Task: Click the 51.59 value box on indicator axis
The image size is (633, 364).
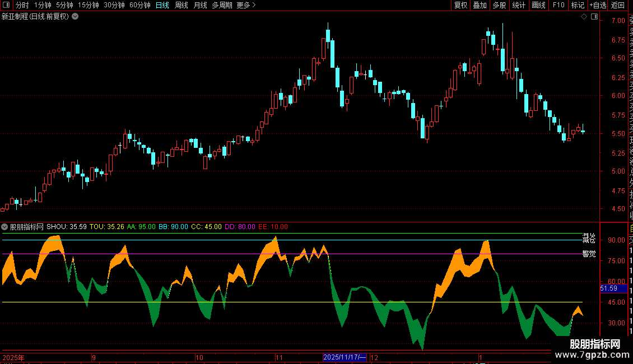Action: 613,288
